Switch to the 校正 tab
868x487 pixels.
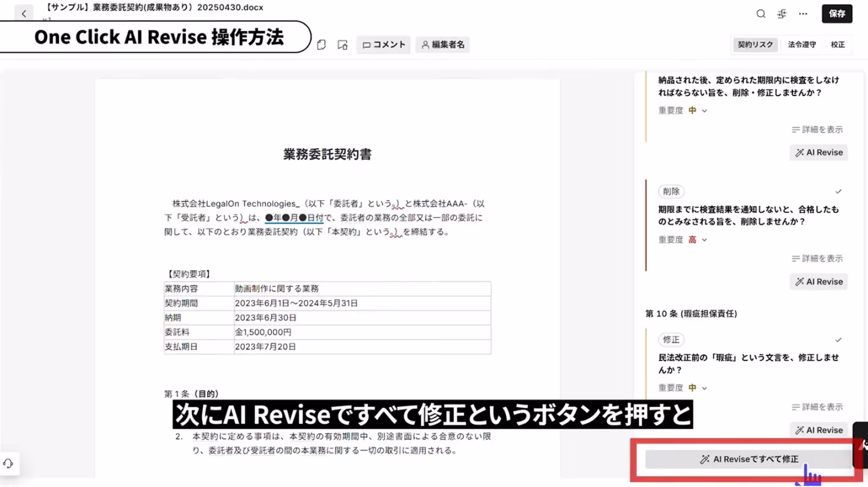(x=838, y=44)
